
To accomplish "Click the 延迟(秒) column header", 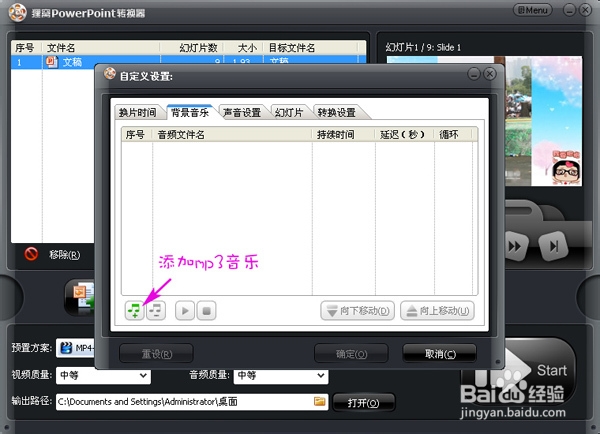I will (404, 135).
